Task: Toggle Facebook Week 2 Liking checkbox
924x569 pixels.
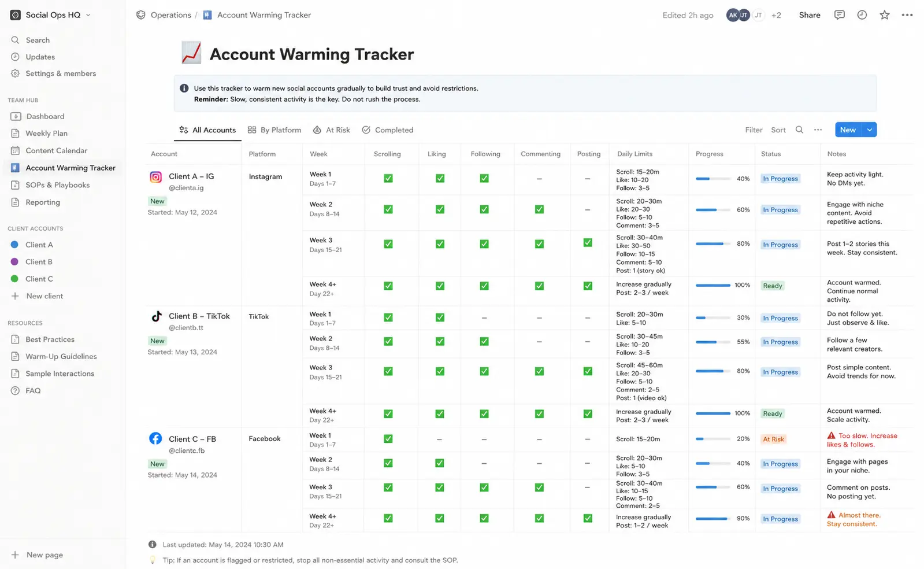Action: pos(440,463)
